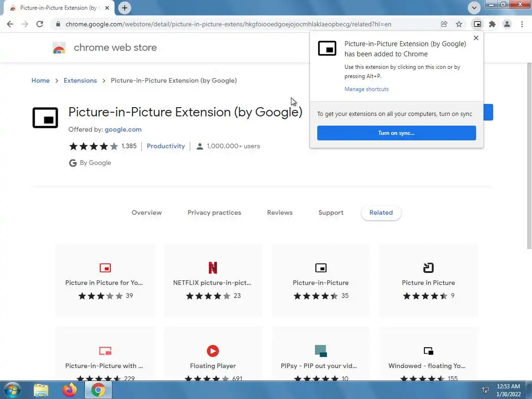Click the Manage shortcuts link
Image resolution: width=532 pixels, height=399 pixels.
(x=366, y=89)
